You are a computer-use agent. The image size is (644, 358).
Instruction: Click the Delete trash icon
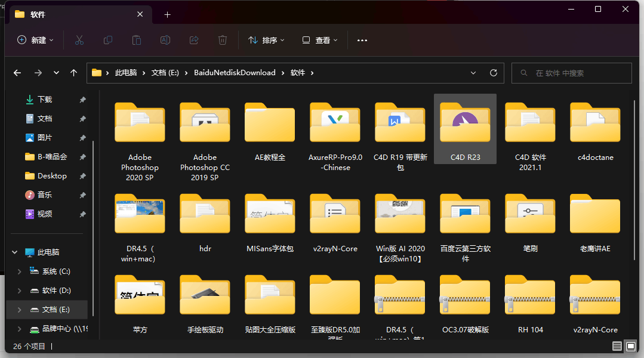pyautogui.click(x=223, y=40)
